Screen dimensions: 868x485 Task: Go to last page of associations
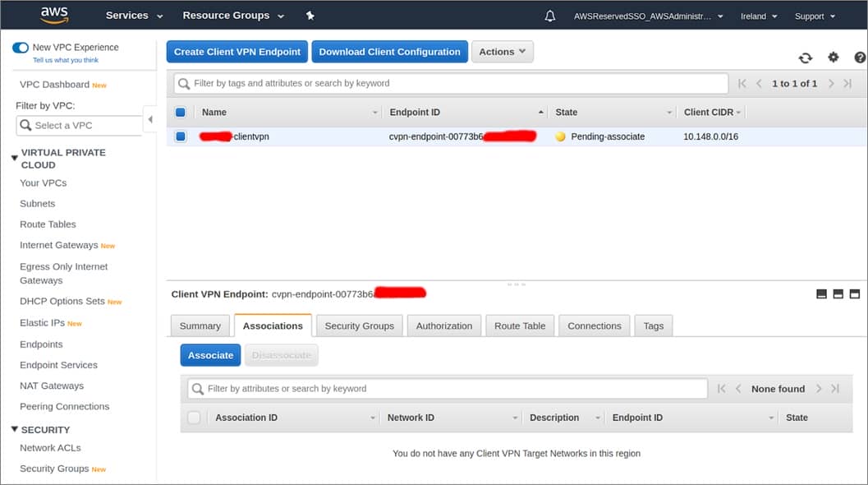tap(835, 389)
